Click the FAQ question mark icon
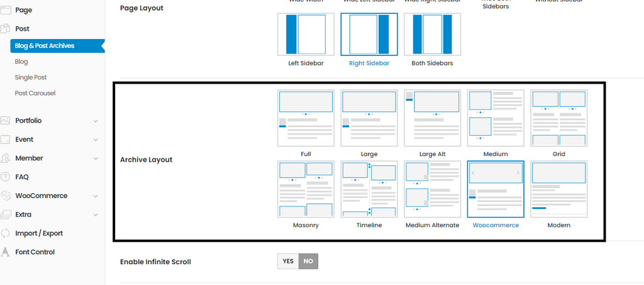644x285 pixels. (x=5, y=177)
